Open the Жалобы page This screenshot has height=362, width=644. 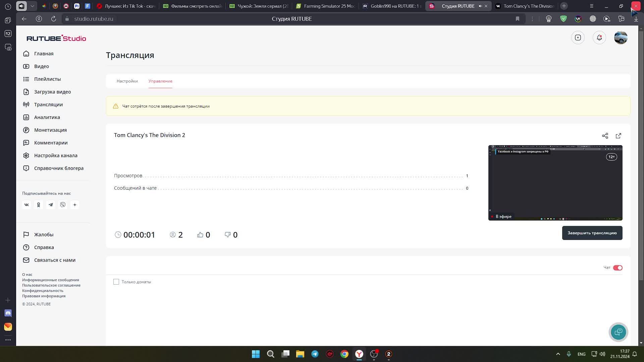click(x=44, y=235)
